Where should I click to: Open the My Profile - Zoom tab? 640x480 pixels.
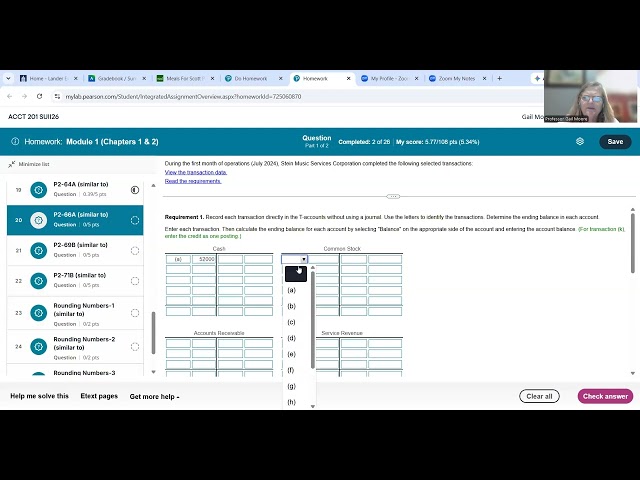point(389,78)
